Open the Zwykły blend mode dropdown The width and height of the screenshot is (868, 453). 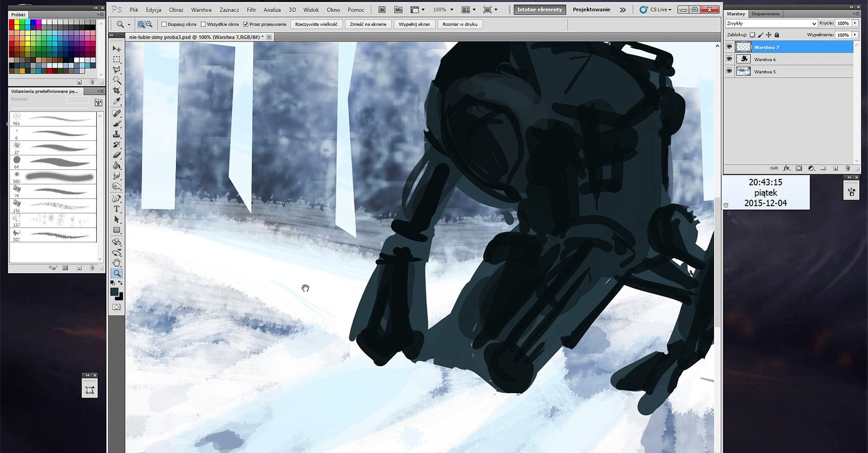(x=771, y=23)
